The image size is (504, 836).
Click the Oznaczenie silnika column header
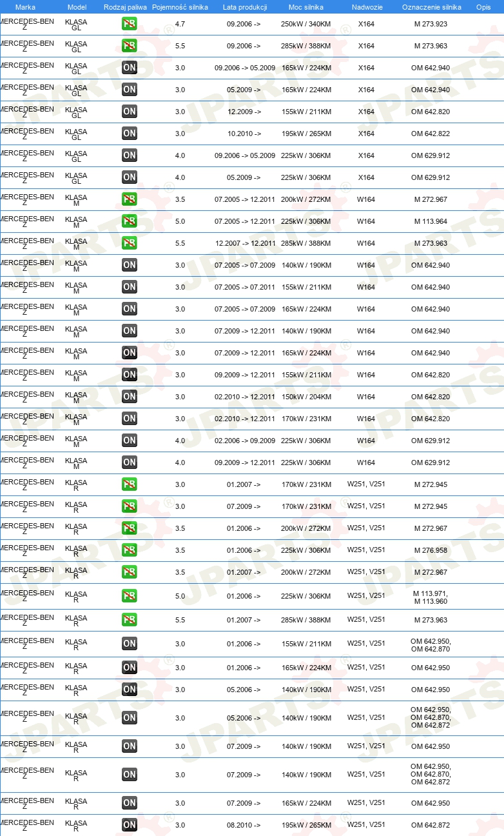pyautogui.click(x=432, y=7)
